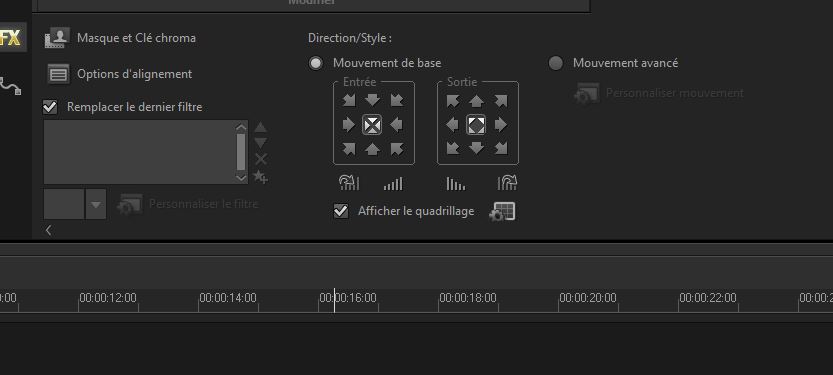
Task: Choose the exit-to-right arrow in the Sortie grid
Action: (x=500, y=125)
